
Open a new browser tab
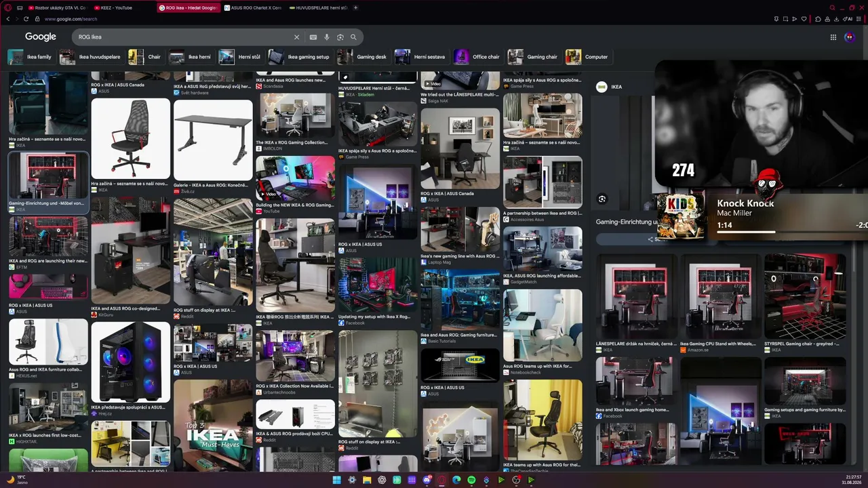(355, 7)
